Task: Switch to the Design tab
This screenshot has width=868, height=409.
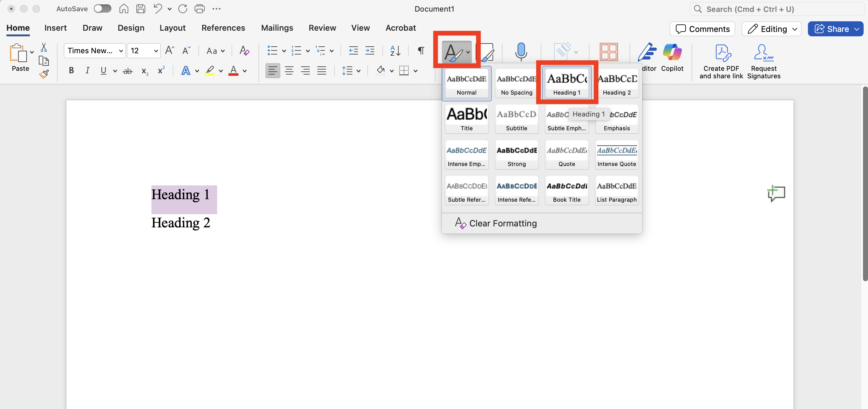Action: pos(131,28)
